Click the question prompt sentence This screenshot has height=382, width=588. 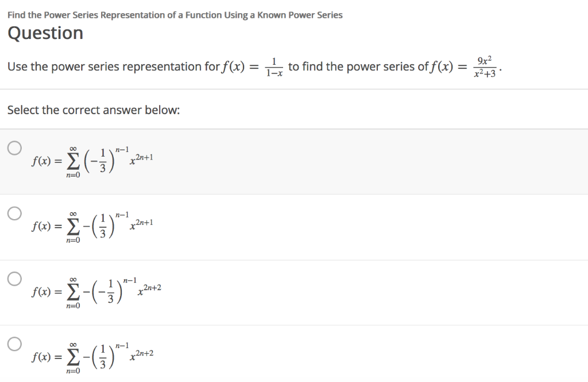click(172, 66)
